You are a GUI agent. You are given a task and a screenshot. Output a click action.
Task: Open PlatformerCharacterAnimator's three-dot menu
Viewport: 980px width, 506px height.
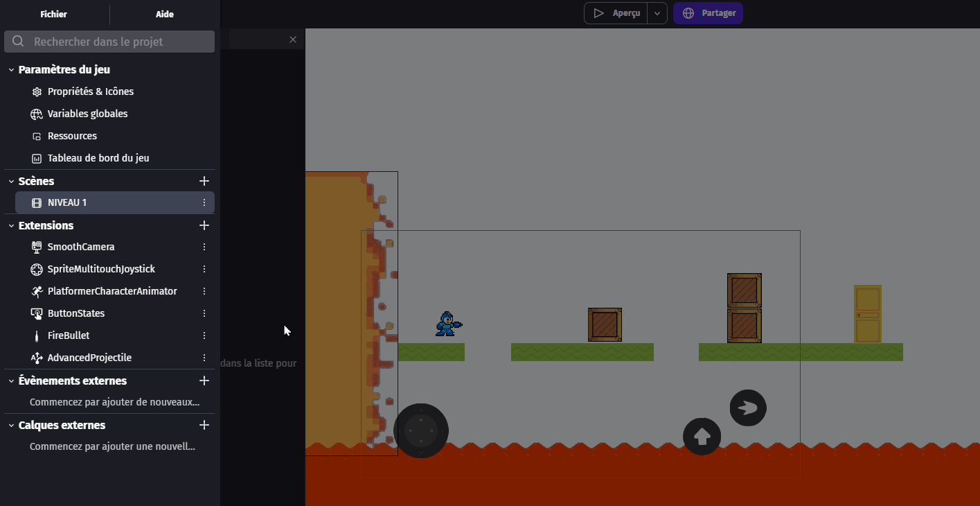click(204, 291)
